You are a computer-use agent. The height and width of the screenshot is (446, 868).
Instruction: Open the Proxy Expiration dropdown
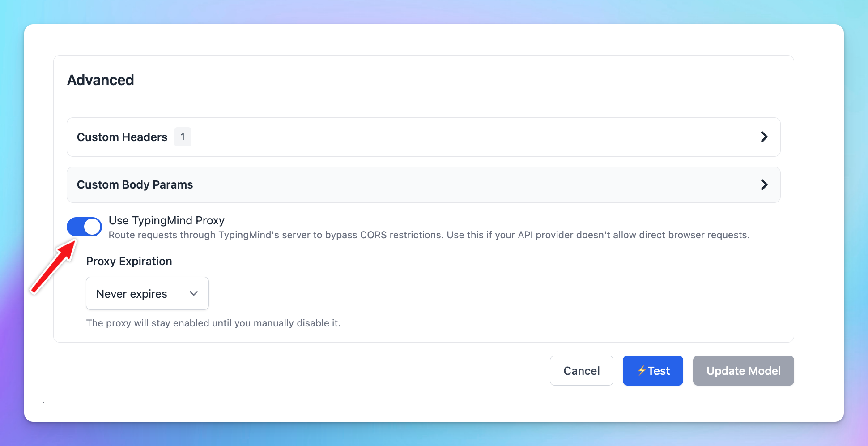tap(147, 294)
